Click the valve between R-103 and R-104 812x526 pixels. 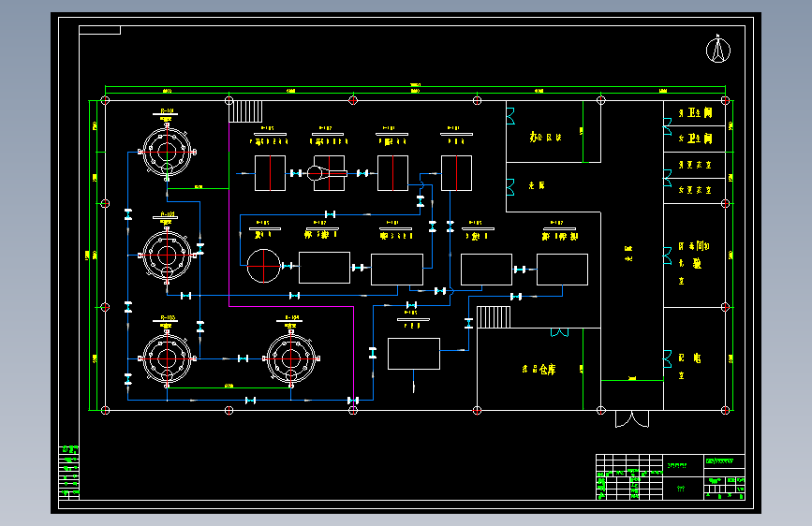tap(243, 358)
